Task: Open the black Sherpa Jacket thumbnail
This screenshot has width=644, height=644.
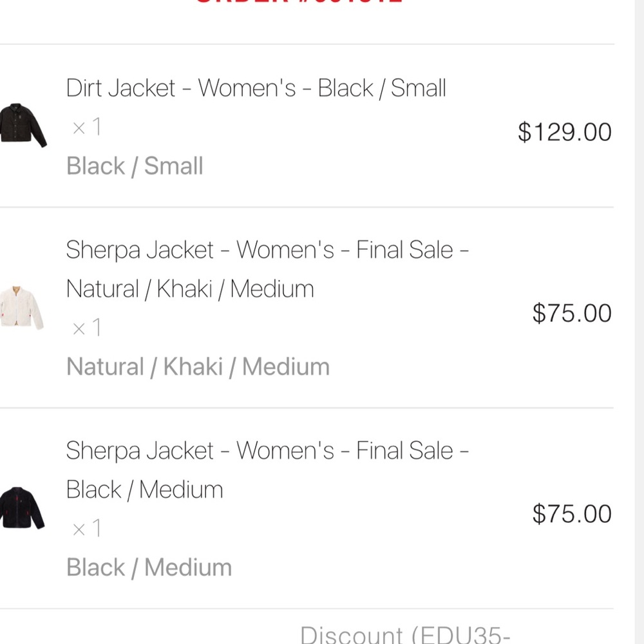Action: click(x=22, y=508)
